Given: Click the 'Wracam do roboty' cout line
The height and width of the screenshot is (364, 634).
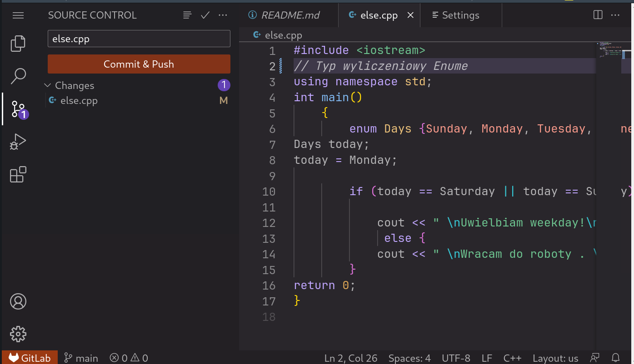Looking at the screenshot, I should click(486, 254).
